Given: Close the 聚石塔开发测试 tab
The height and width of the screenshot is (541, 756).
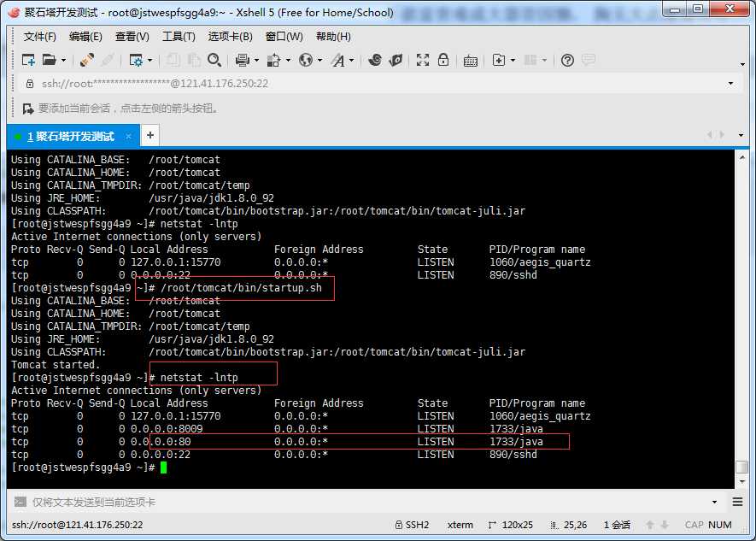Looking at the screenshot, I should [128, 137].
